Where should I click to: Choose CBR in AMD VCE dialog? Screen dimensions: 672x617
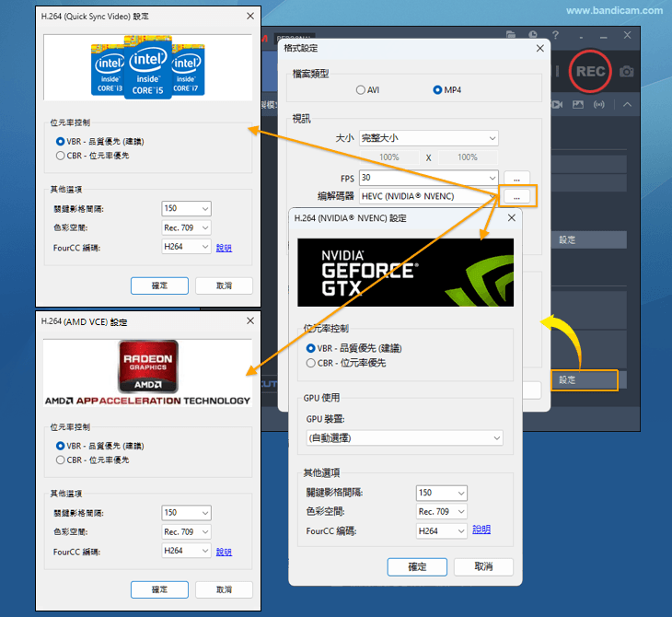92,460
